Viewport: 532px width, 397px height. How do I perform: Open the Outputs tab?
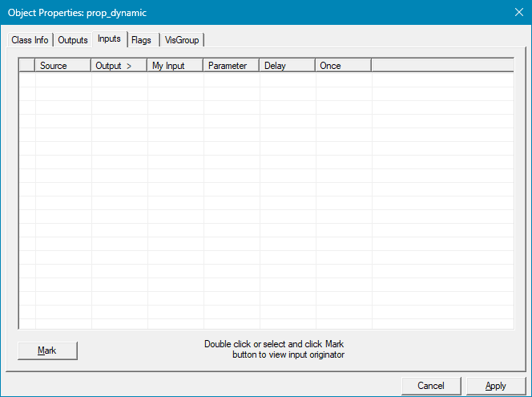point(73,40)
